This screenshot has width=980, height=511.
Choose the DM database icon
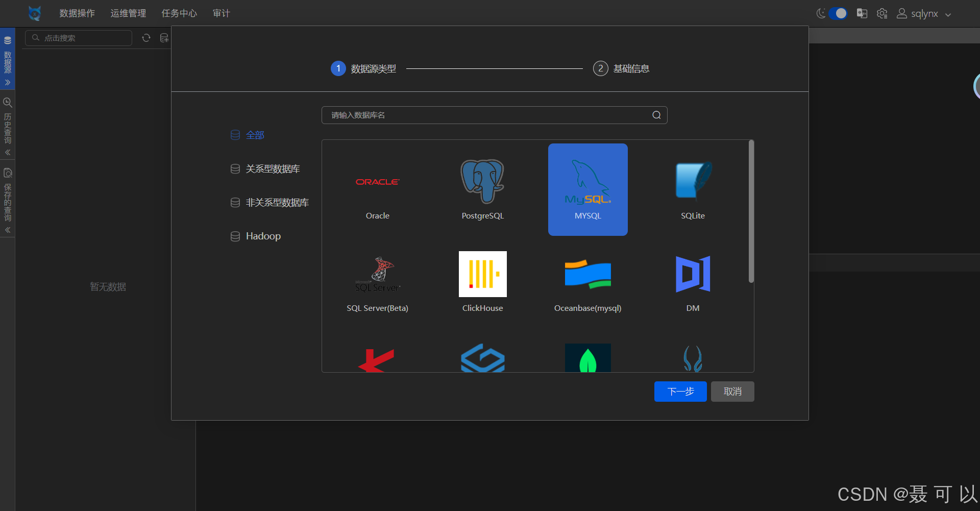coord(693,274)
